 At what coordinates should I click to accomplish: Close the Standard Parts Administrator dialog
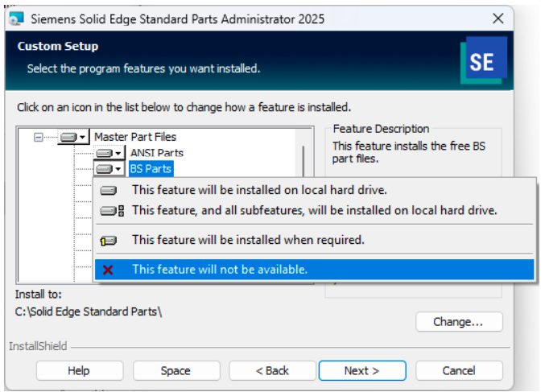[498, 19]
